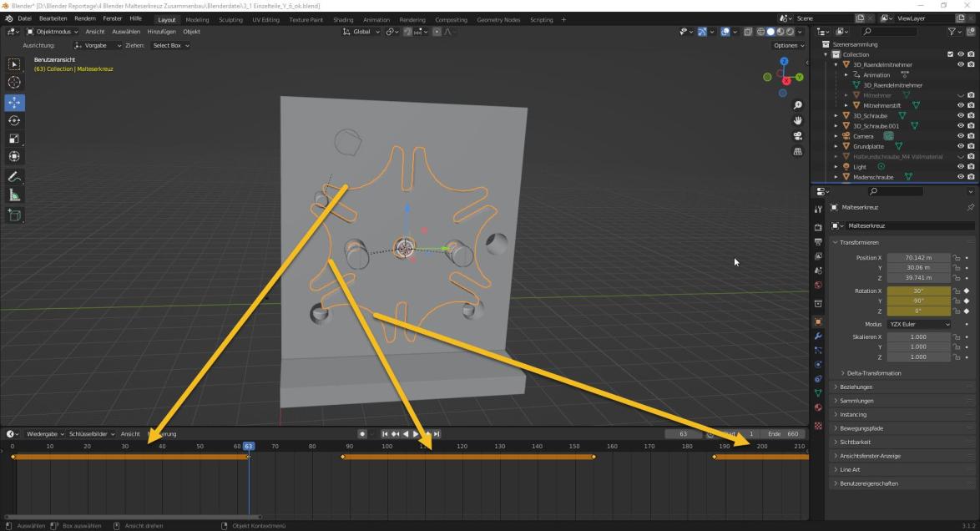Hide the Grundplatte object in outliner

coord(960,146)
